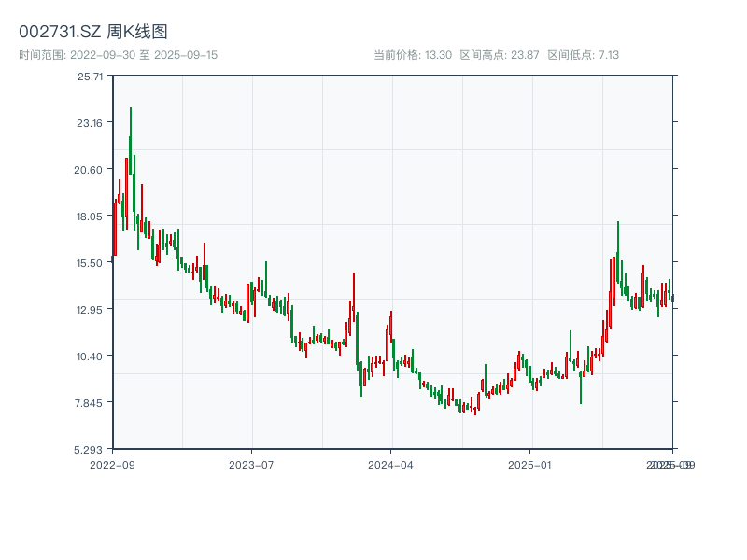This screenshot has width=747, height=560.
Task: Click the end date 2025-09-15
Action: [x=181, y=54]
